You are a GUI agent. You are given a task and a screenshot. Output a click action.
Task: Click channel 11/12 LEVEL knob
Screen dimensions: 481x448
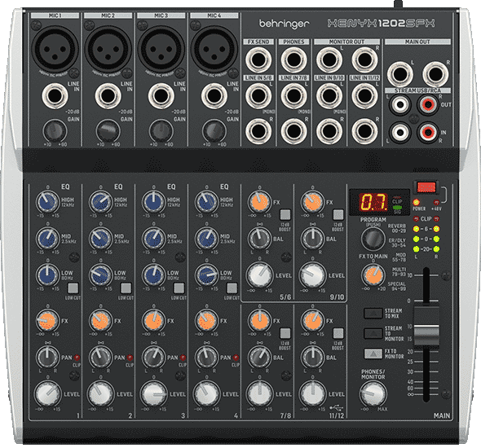[x=312, y=393]
